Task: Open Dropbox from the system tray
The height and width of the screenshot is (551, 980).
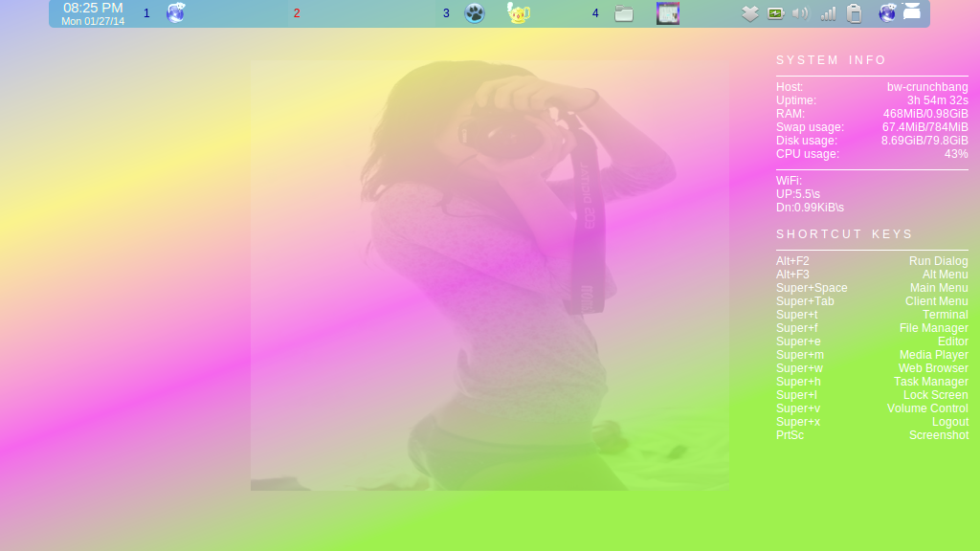Action: (x=749, y=13)
